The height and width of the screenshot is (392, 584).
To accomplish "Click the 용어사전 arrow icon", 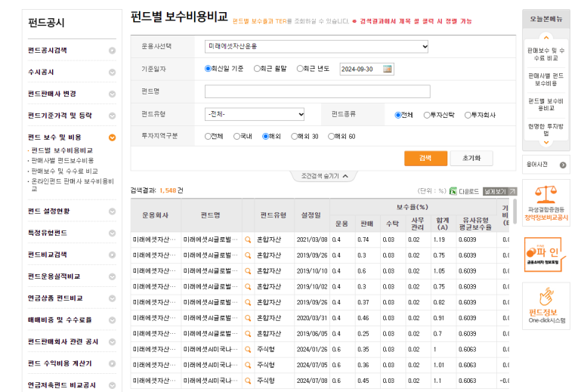I will point(563,165).
